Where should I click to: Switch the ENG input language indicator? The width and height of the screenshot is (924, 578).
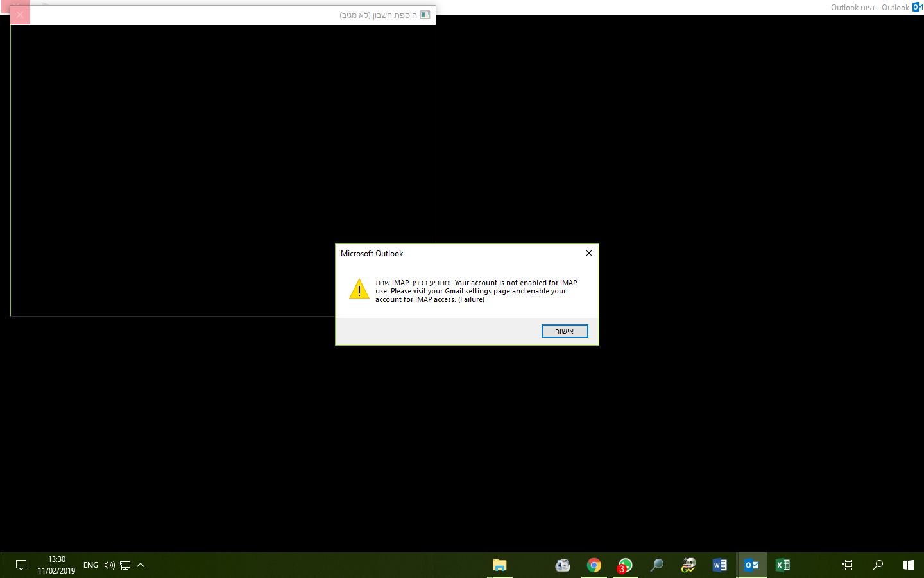(x=91, y=565)
